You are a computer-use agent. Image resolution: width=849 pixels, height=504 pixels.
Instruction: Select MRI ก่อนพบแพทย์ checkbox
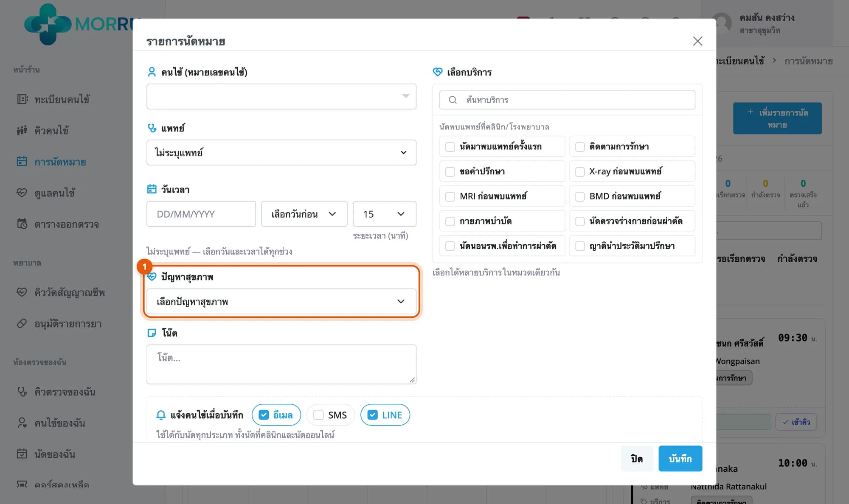point(450,196)
